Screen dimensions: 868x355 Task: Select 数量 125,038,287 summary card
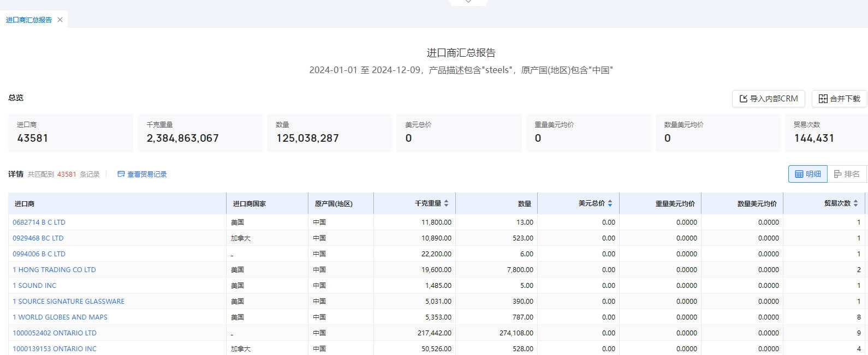pyautogui.click(x=329, y=133)
